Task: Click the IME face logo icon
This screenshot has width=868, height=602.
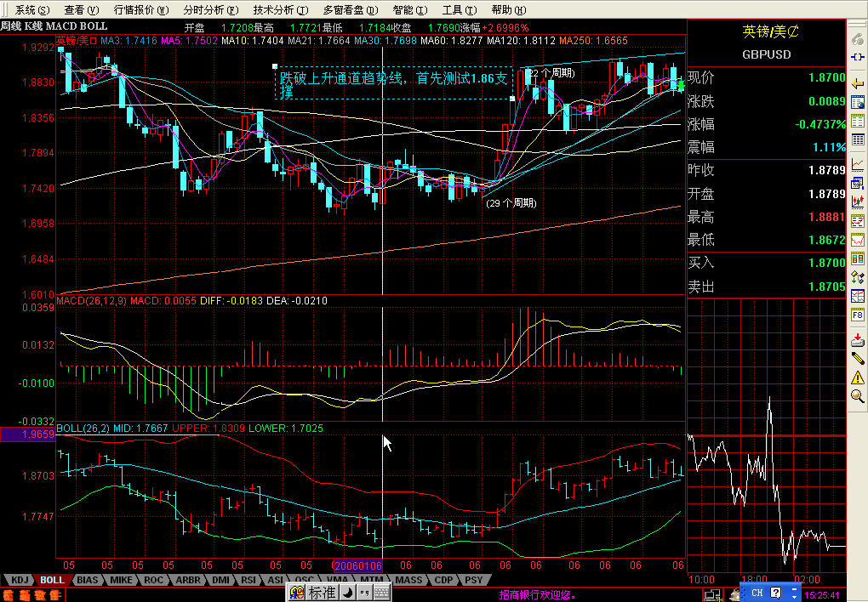Action: pos(296,593)
